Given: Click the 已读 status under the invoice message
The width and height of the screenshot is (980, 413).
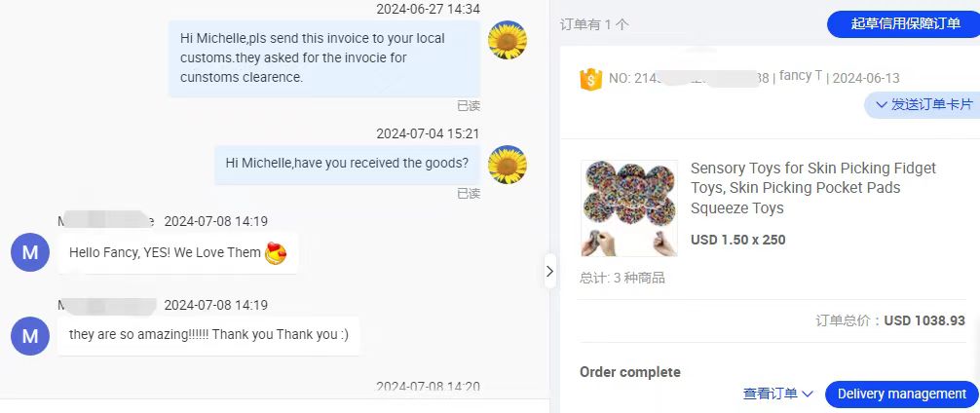Looking at the screenshot, I should tap(469, 106).
